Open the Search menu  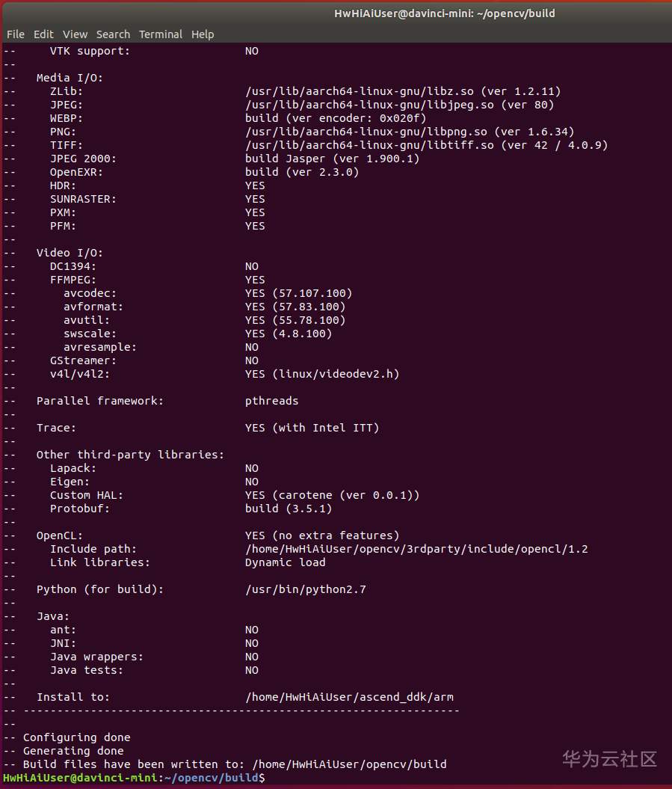point(113,34)
